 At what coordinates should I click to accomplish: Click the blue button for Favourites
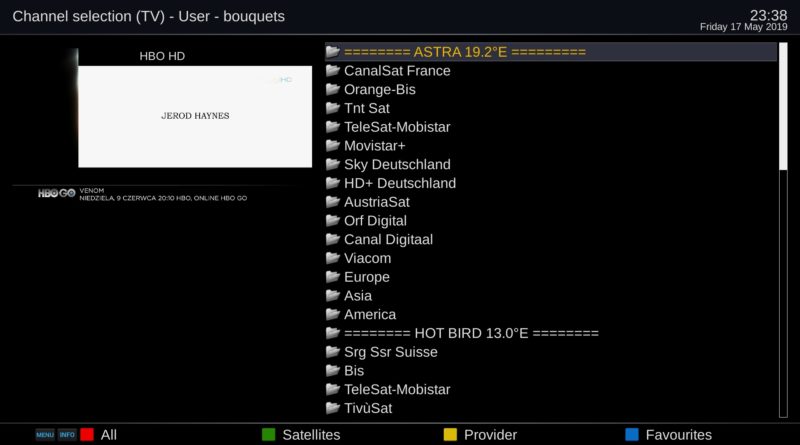(632, 434)
